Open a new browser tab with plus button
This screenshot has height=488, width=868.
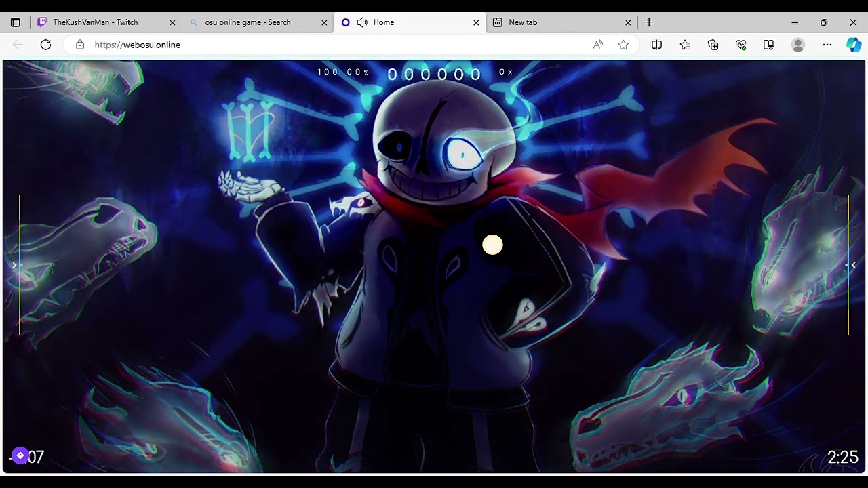point(649,22)
